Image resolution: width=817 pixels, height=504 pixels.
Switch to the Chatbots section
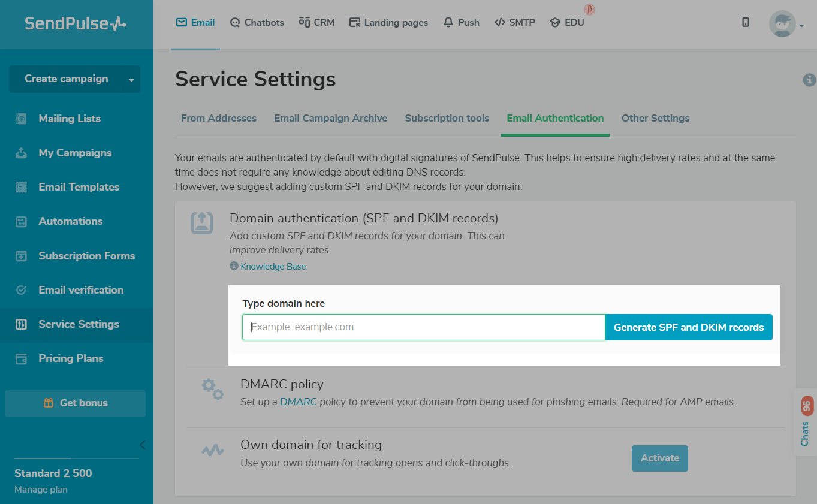tap(257, 23)
